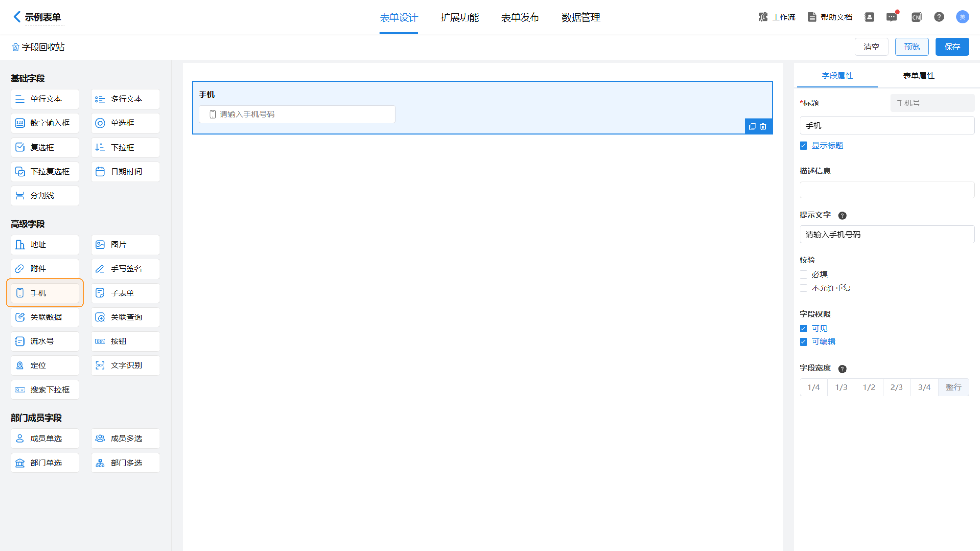Click the 保存 button
The image size is (980, 551).
pyautogui.click(x=952, y=47)
